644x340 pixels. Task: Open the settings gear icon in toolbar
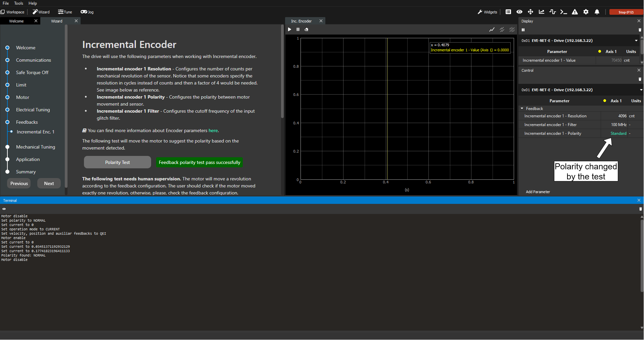pyautogui.click(x=586, y=12)
